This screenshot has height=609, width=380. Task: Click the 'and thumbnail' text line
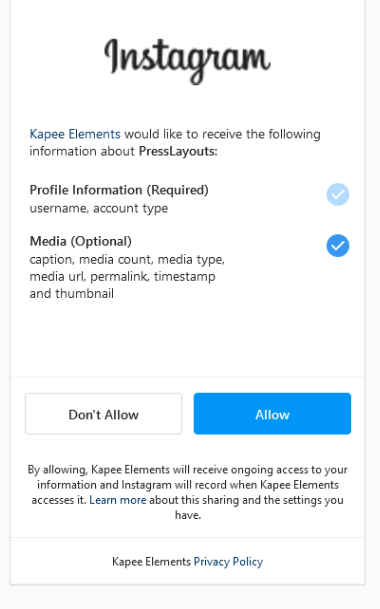[71, 294]
